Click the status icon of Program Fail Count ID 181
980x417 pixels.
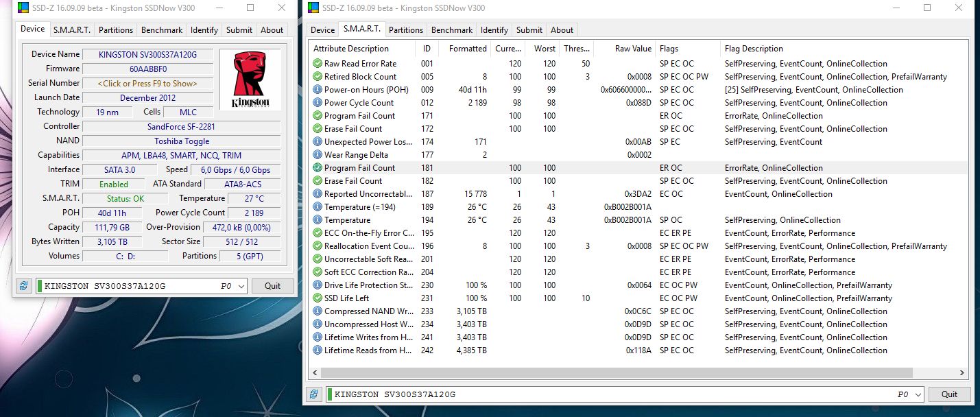click(x=318, y=168)
